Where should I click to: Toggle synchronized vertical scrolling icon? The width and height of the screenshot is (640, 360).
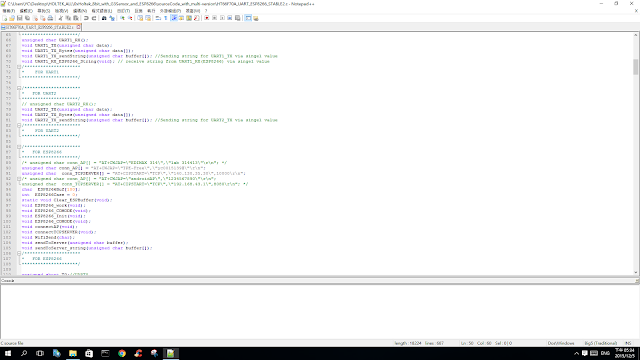140,18
